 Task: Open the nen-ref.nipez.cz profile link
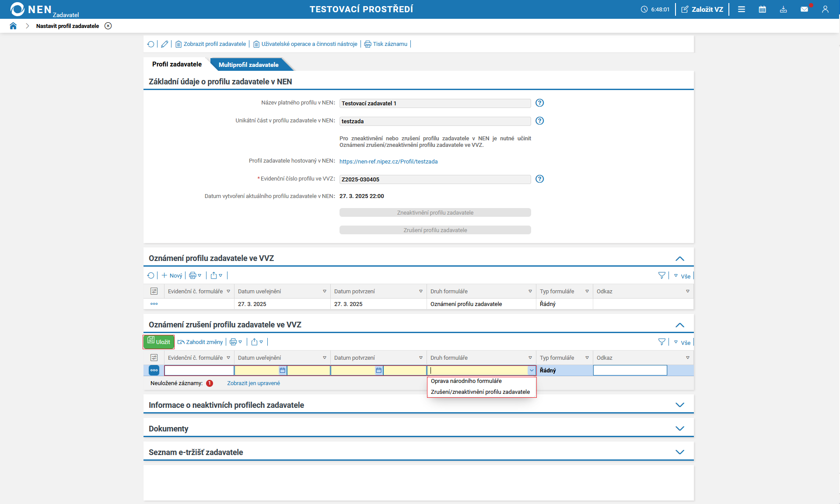pos(388,162)
